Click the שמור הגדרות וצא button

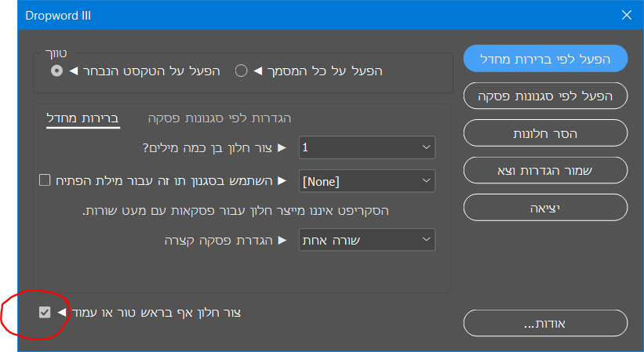coord(545,170)
